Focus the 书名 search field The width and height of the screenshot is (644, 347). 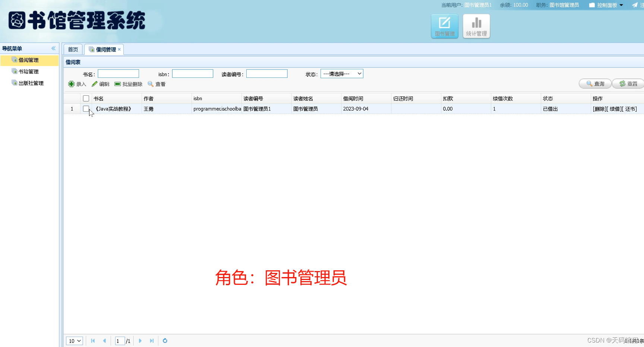(118, 74)
